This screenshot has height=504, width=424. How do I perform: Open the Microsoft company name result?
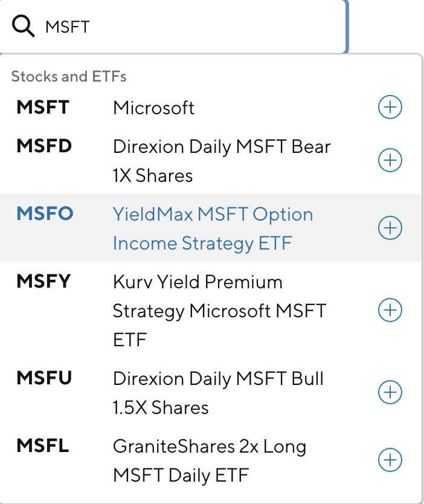(154, 108)
